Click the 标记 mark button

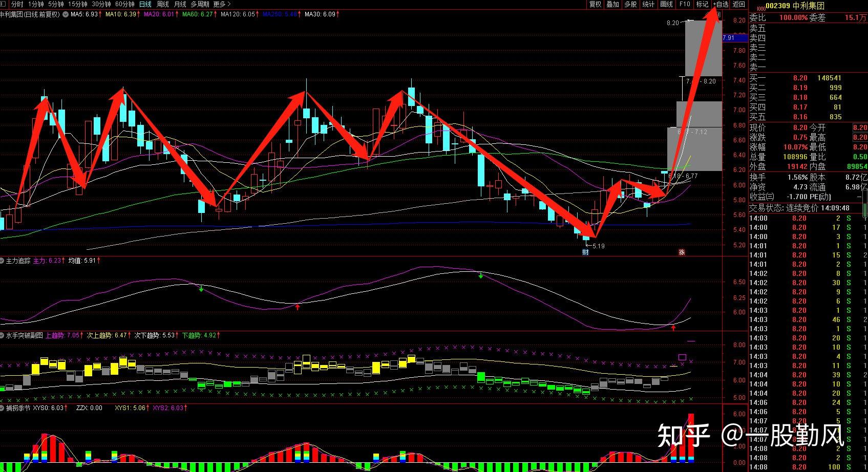702,4
